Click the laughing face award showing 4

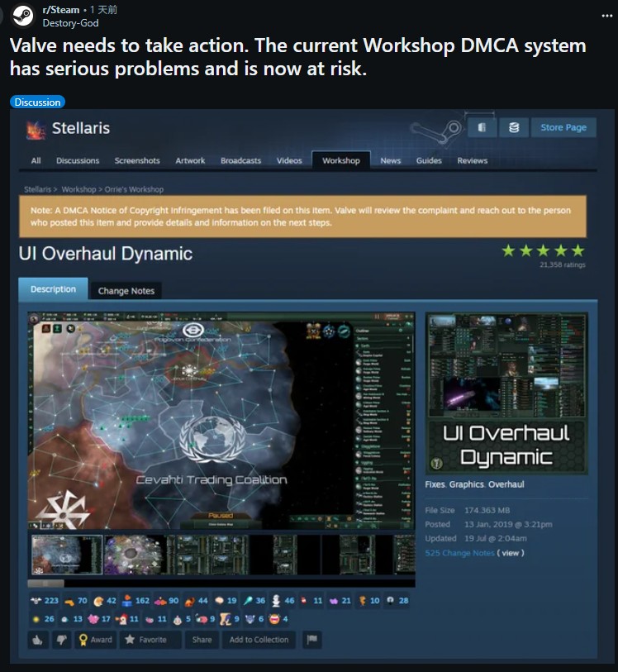(x=274, y=619)
